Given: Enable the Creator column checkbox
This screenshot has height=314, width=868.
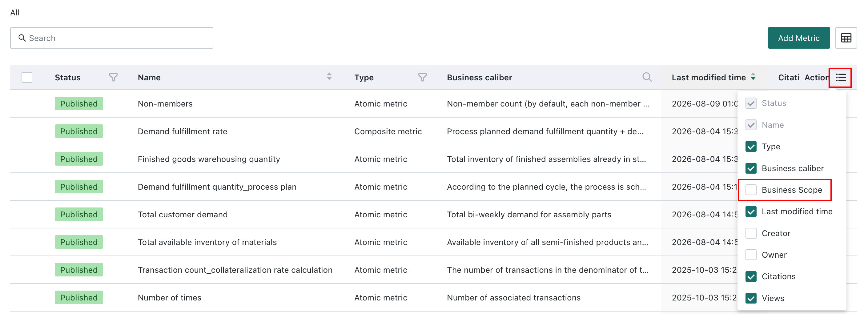Looking at the screenshot, I should tap(751, 233).
